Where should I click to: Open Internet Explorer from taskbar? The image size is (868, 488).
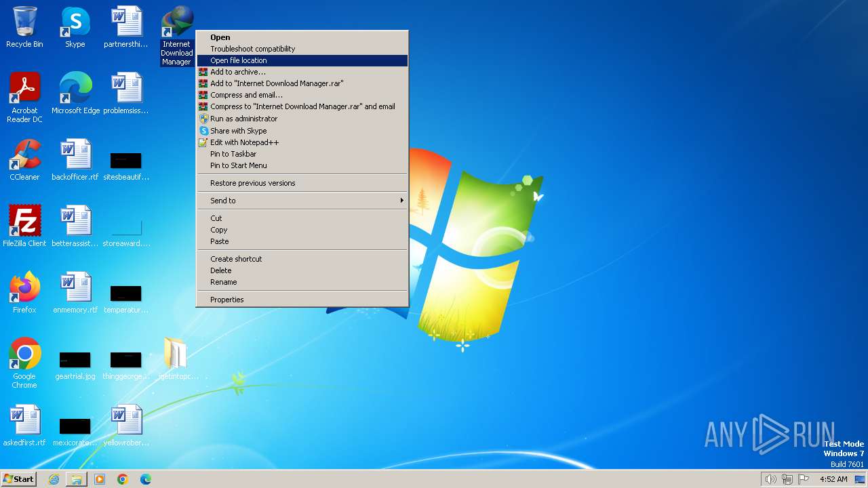point(54,479)
